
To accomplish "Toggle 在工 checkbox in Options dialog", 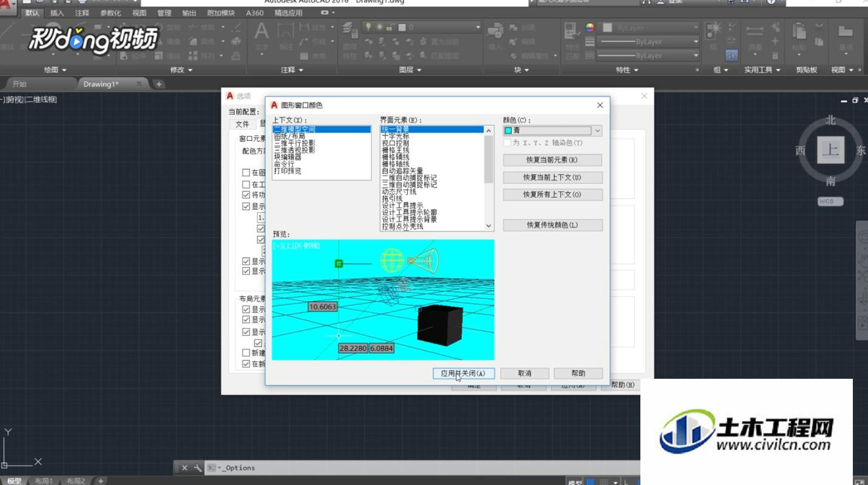I will click(x=246, y=185).
